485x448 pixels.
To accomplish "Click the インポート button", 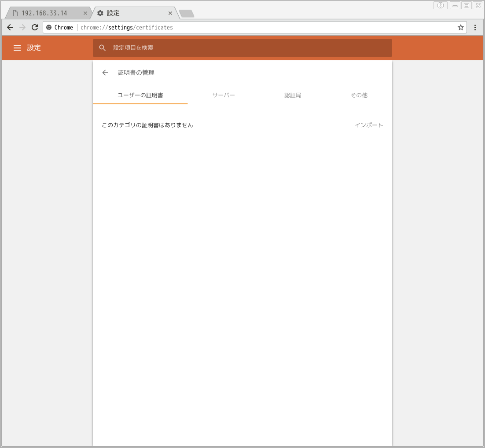I will pyautogui.click(x=369, y=125).
